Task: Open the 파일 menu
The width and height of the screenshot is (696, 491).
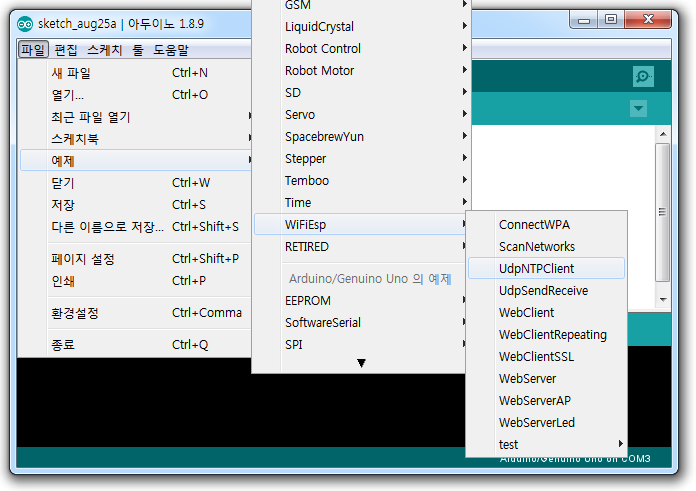Action: pyautogui.click(x=33, y=49)
